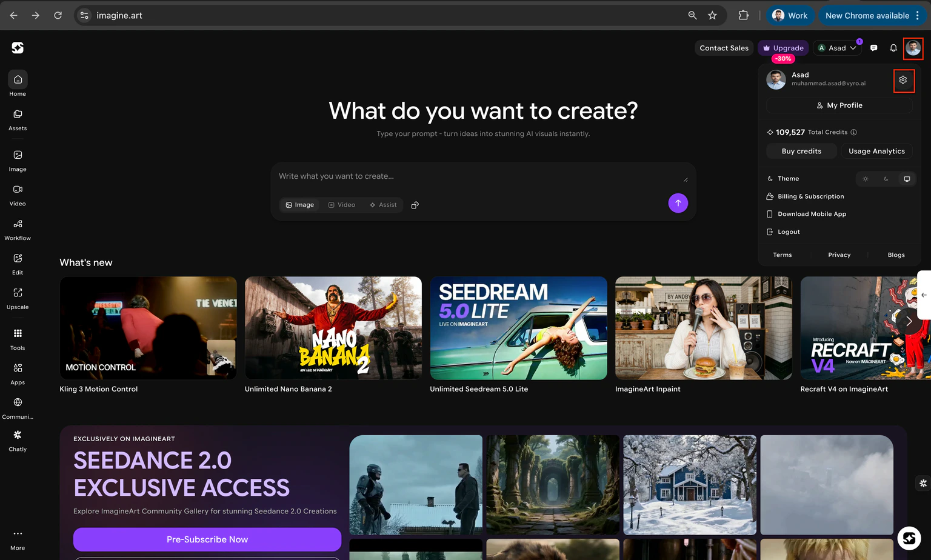The image size is (931, 560).
Task: Select the Image mode in prompt box
Action: (x=299, y=205)
